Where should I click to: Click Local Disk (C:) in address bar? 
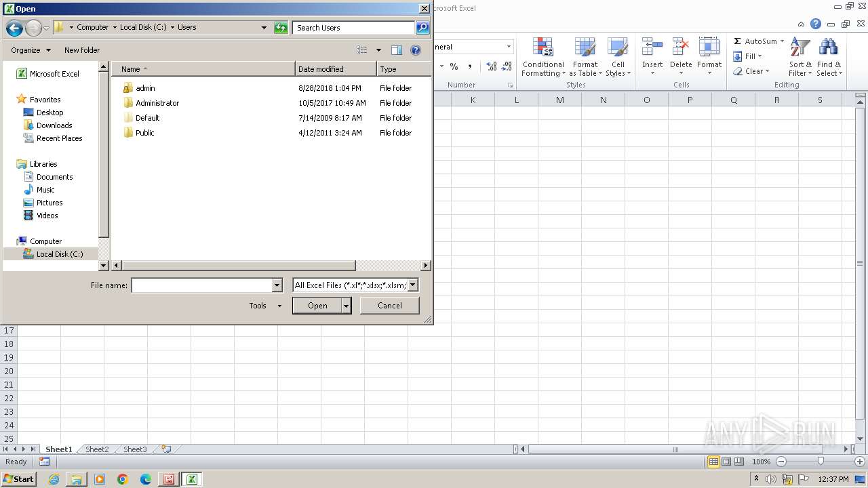pos(143,28)
